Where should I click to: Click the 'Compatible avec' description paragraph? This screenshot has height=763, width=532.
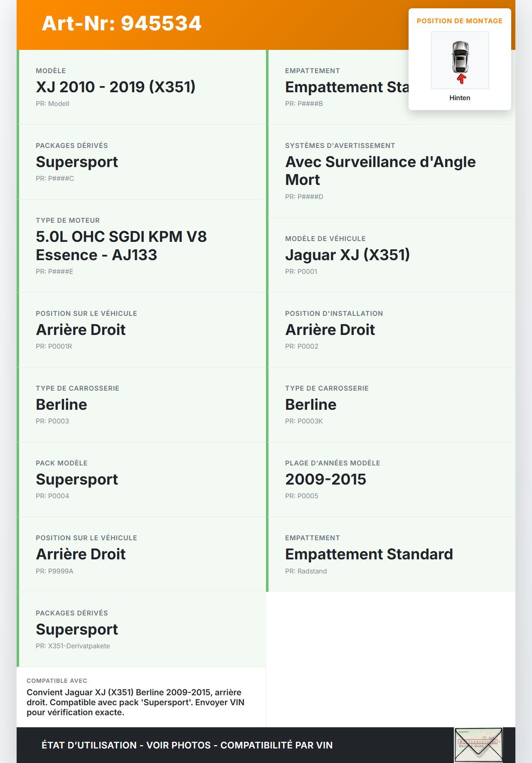pyautogui.click(x=135, y=702)
